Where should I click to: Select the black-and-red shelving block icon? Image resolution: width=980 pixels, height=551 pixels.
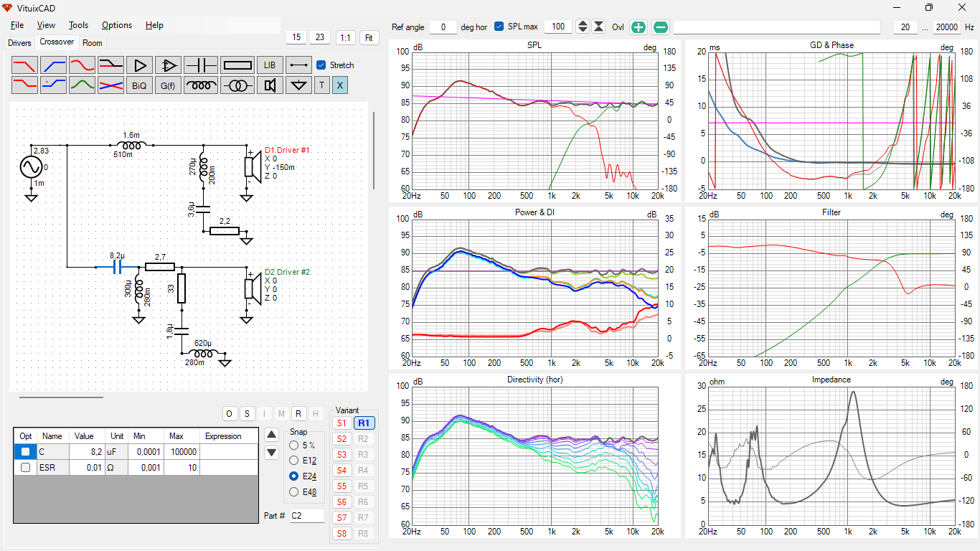point(110,65)
